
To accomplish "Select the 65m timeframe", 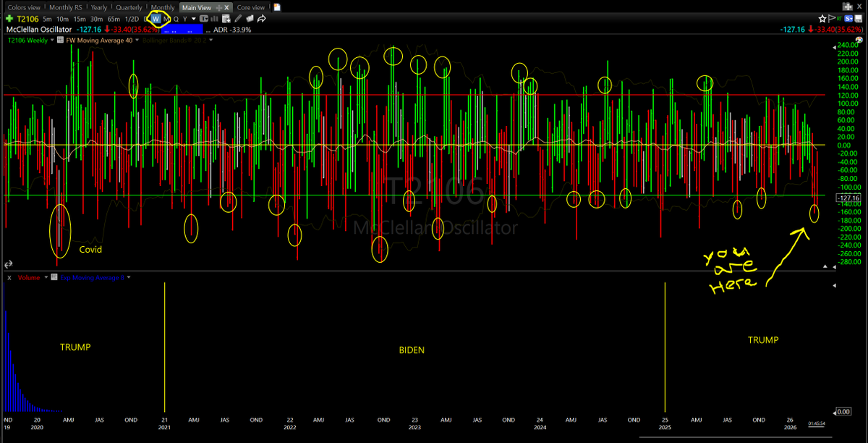I will pos(114,19).
